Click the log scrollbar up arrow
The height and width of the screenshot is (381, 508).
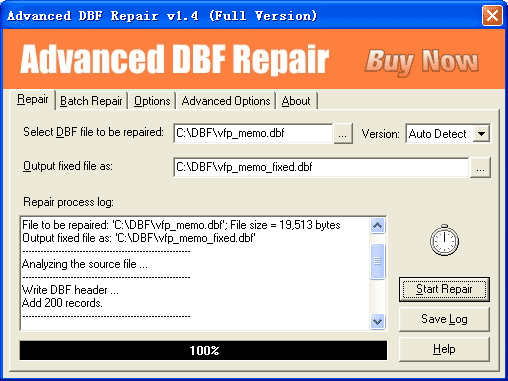[377, 226]
